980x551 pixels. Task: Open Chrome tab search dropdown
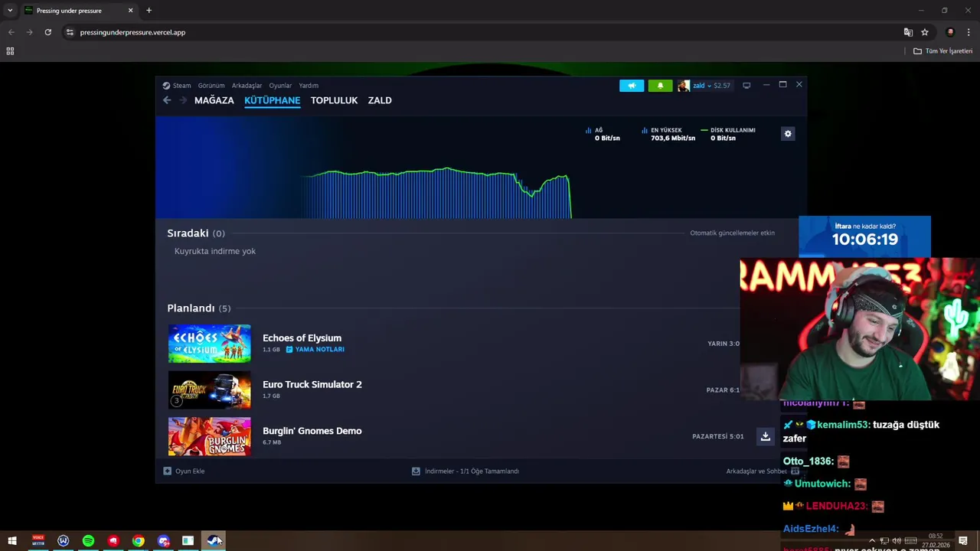10,11
